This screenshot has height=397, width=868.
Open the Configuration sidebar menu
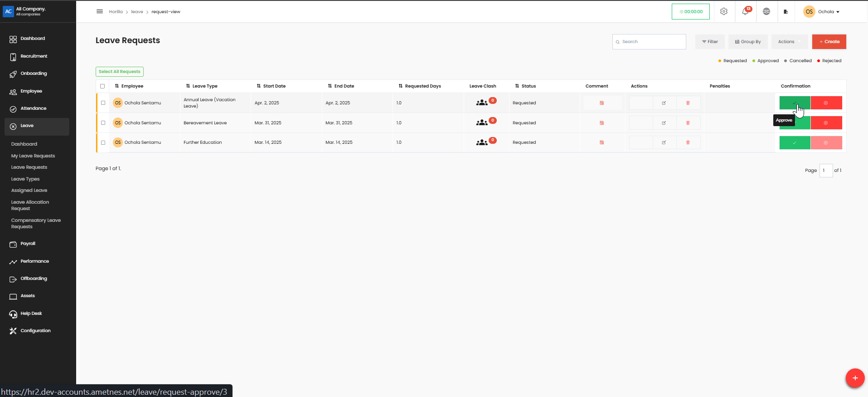click(35, 331)
